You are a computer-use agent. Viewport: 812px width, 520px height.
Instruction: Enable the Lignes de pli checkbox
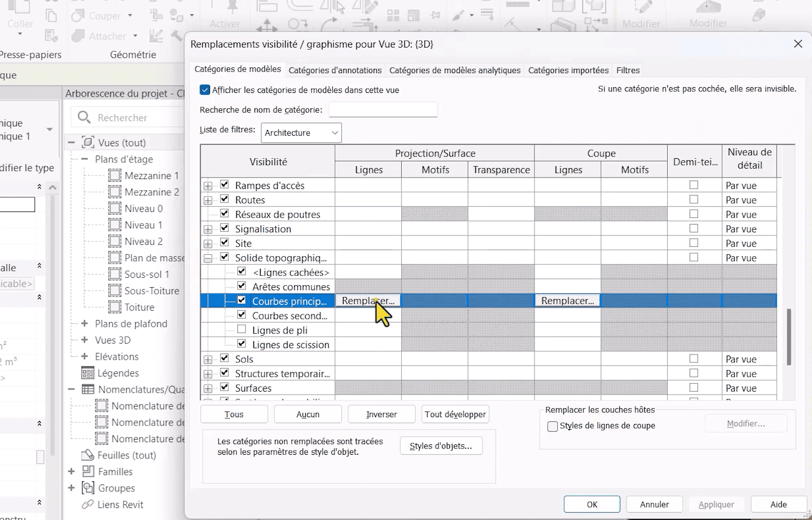[241, 329]
